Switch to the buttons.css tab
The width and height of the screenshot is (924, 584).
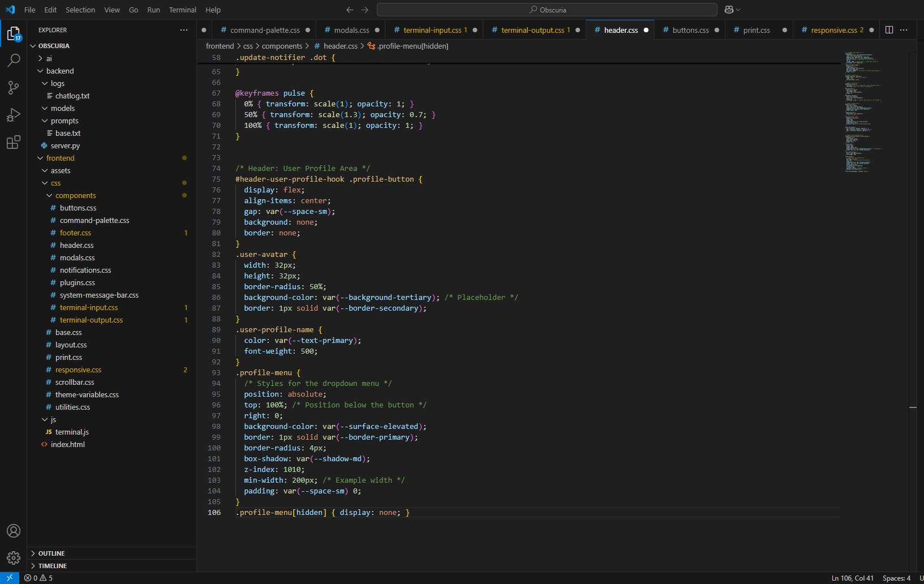[x=690, y=30]
